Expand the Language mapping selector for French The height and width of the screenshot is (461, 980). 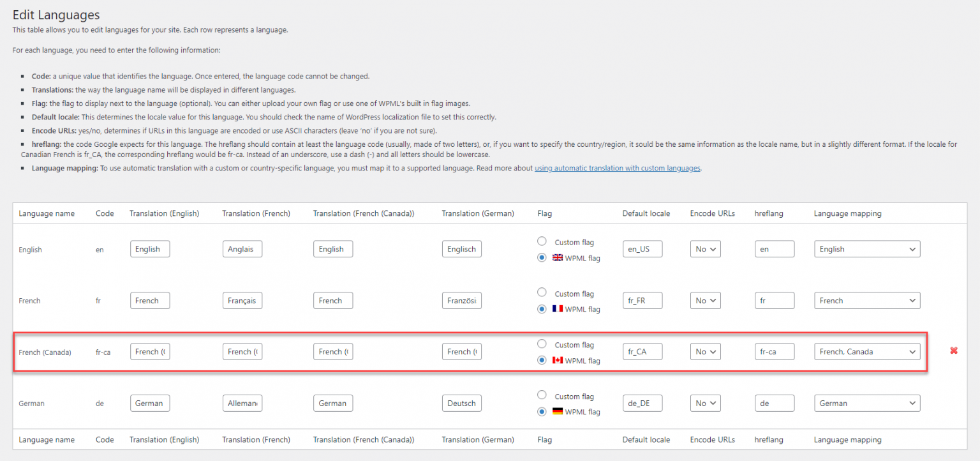coord(866,300)
